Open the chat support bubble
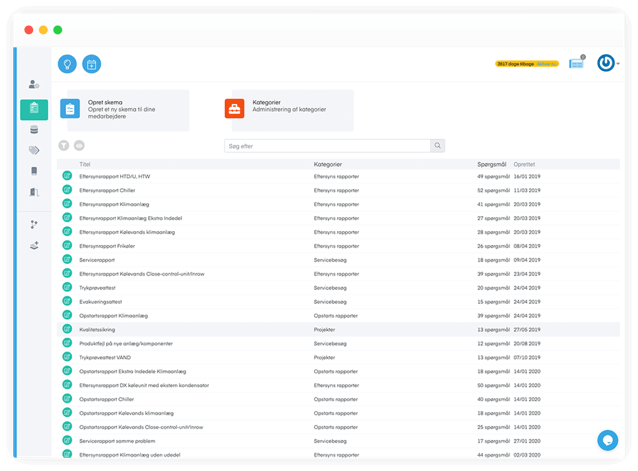 click(x=607, y=440)
